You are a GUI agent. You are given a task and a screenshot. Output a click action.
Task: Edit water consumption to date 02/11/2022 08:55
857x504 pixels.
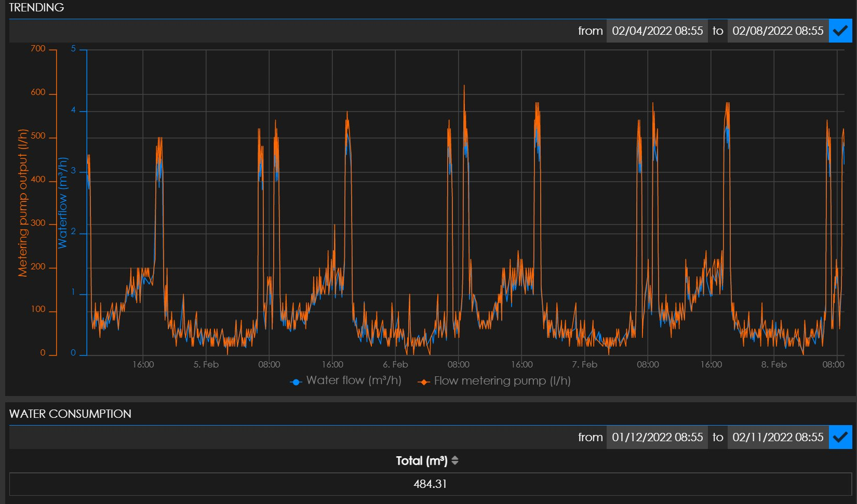click(778, 437)
